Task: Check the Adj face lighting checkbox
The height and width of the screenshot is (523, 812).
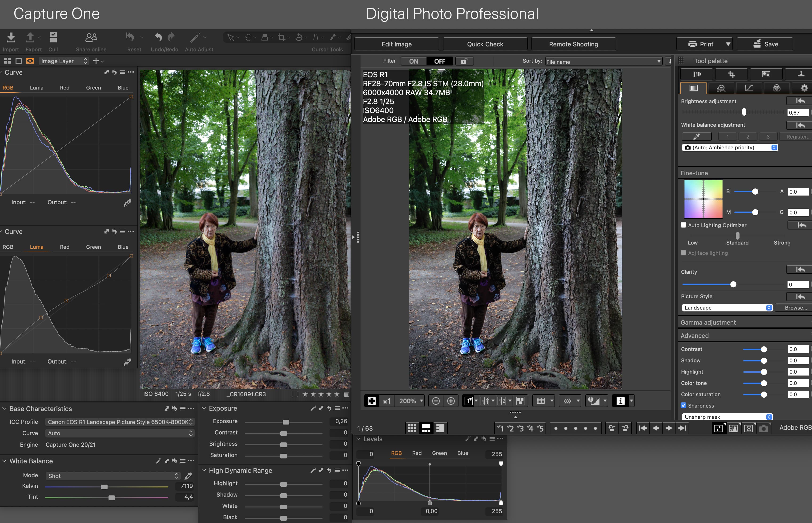Action: (684, 253)
